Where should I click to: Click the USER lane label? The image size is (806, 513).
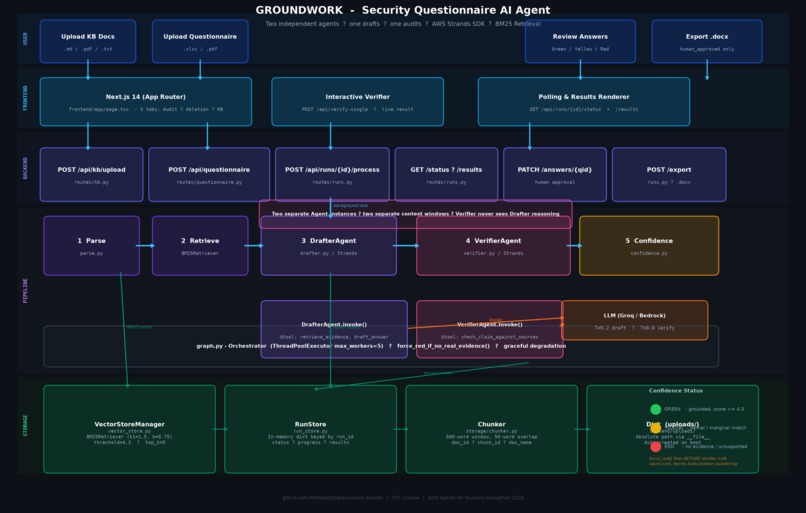click(25, 39)
